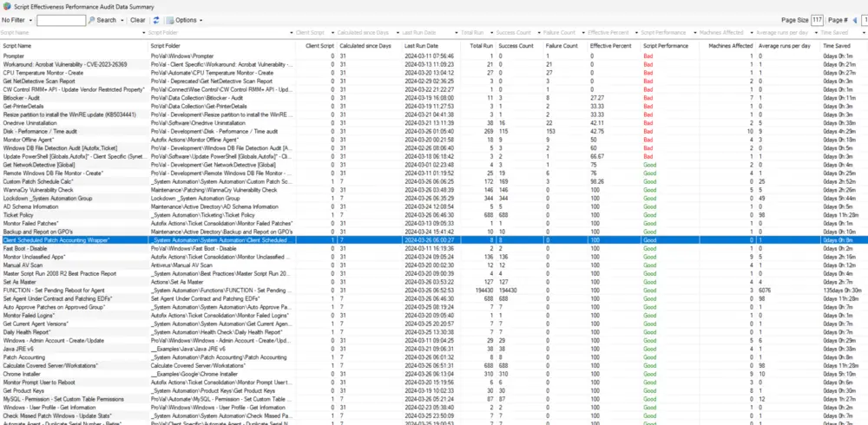
Task: Select the Custom Patch Schedule Calc* row
Action: click(434, 181)
